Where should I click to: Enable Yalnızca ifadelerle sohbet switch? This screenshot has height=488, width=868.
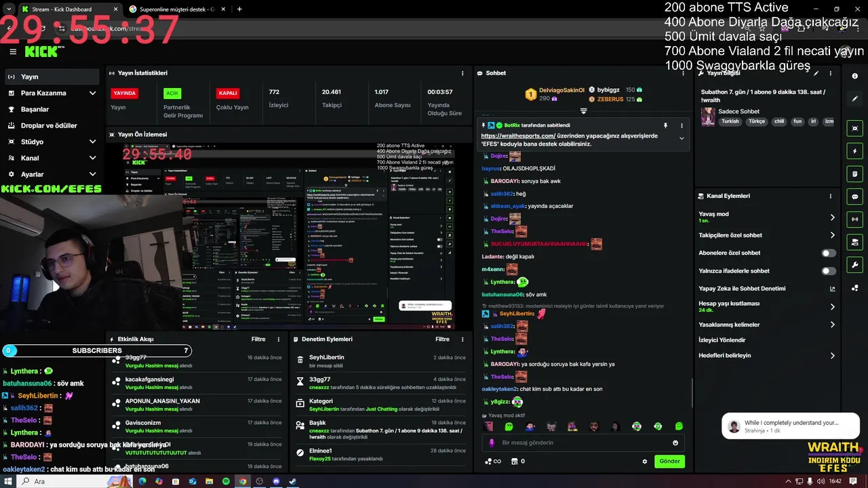(x=829, y=271)
